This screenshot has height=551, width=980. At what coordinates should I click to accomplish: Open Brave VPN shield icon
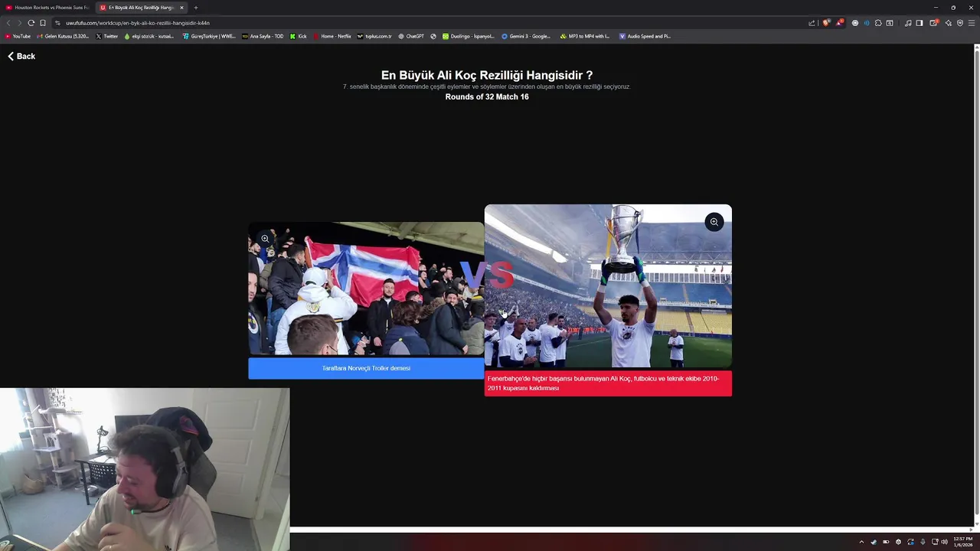960,23
